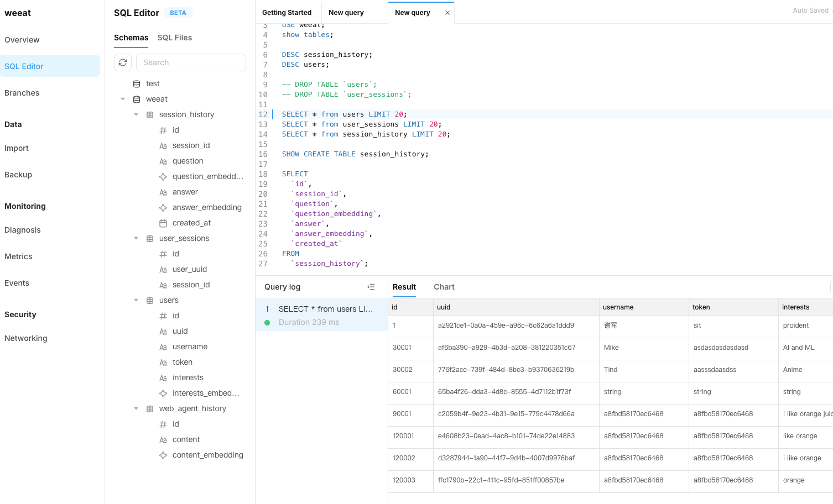Open the Metrics page

pos(18,256)
